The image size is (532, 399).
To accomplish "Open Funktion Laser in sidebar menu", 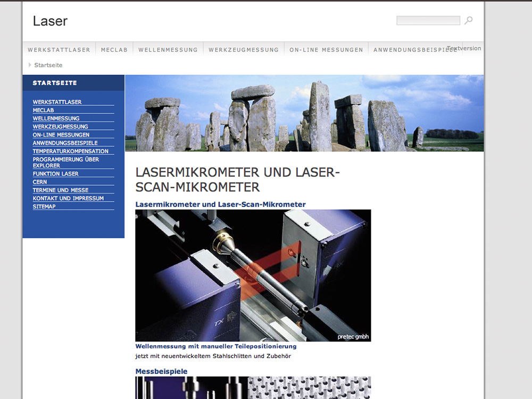I will click(55, 173).
